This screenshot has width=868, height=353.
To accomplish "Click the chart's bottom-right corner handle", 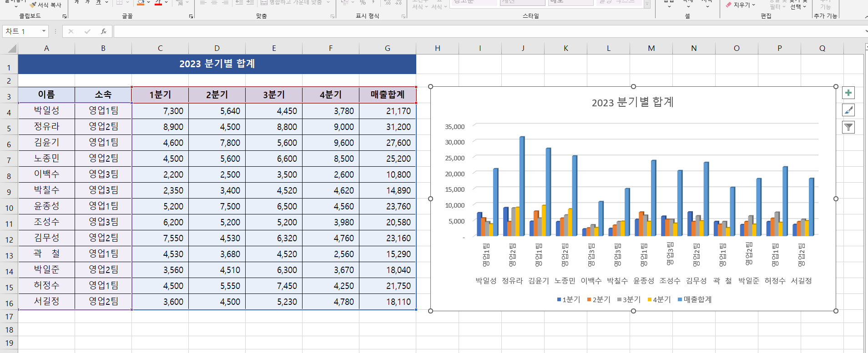I will point(836,311).
